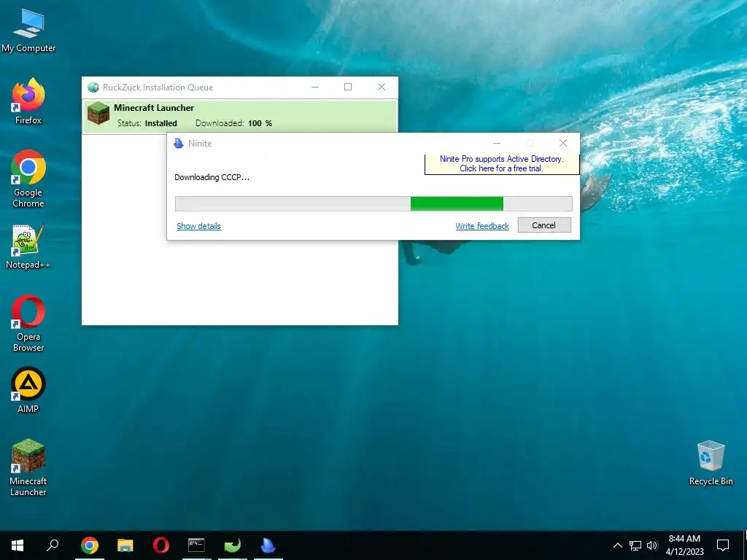Minimize the Ninite window

[496, 144]
